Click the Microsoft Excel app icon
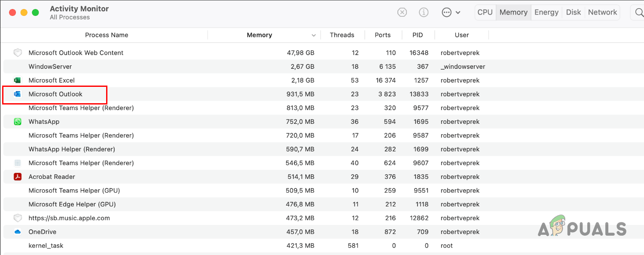The width and height of the screenshot is (644, 255). (x=18, y=80)
